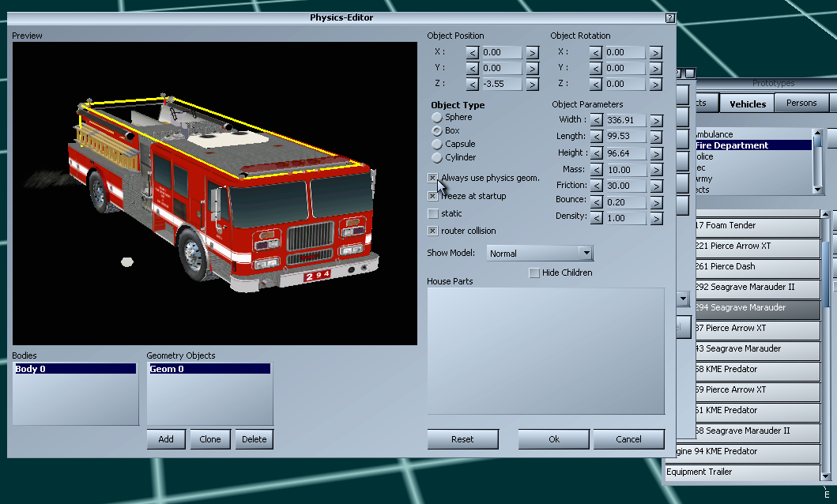
Task: Open the Show Model dropdown
Action: click(x=586, y=254)
